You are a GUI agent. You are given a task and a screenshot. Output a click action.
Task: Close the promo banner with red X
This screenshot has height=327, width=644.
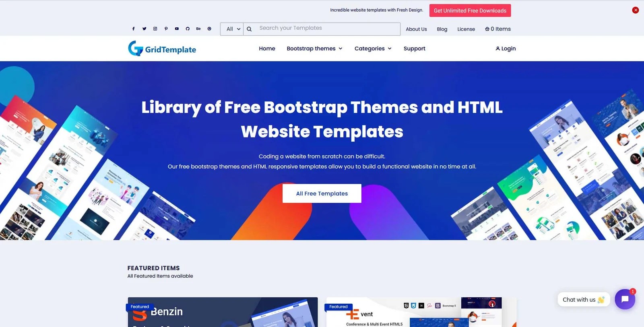pyautogui.click(x=636, y=10)
